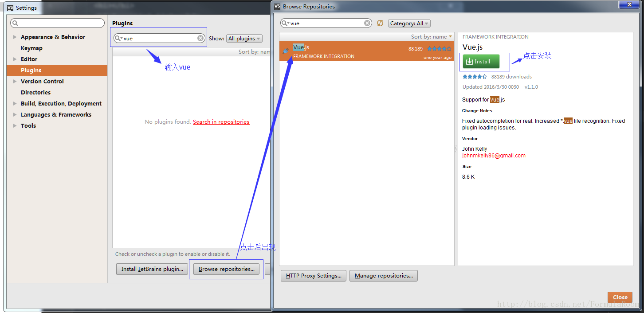Click the search magnifier in Plugins search box
Viewport: 644px width, 313px height.
tap(119, 38)
